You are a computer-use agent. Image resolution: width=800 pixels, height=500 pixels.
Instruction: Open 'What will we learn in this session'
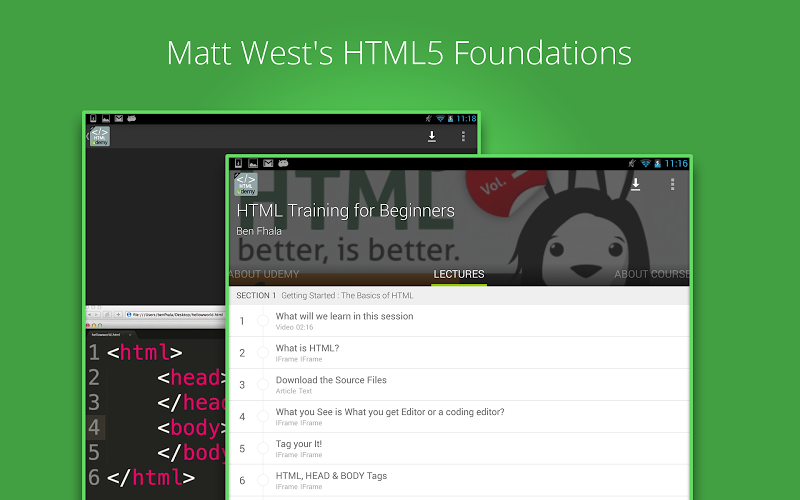click(459, 321)
